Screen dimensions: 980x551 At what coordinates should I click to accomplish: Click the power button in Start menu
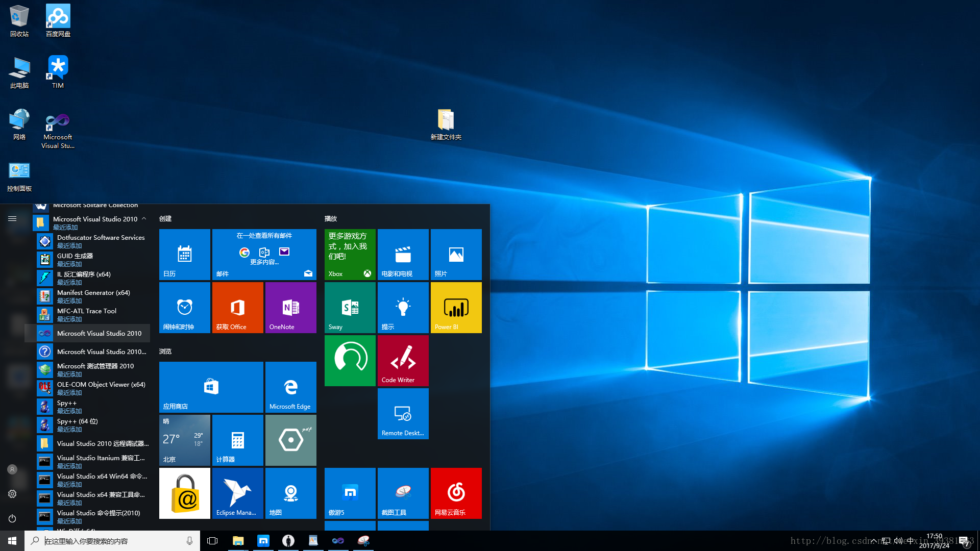point(12,518)
